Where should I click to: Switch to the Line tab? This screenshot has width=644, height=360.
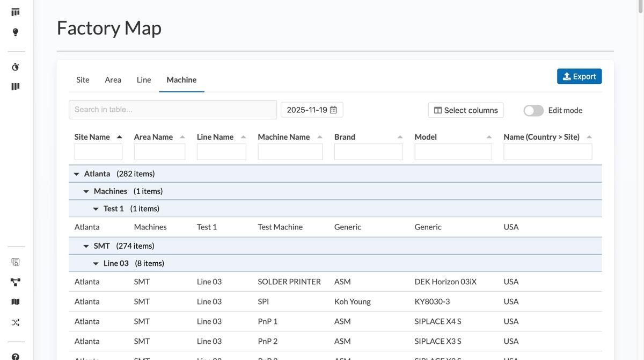coord(144,80)
